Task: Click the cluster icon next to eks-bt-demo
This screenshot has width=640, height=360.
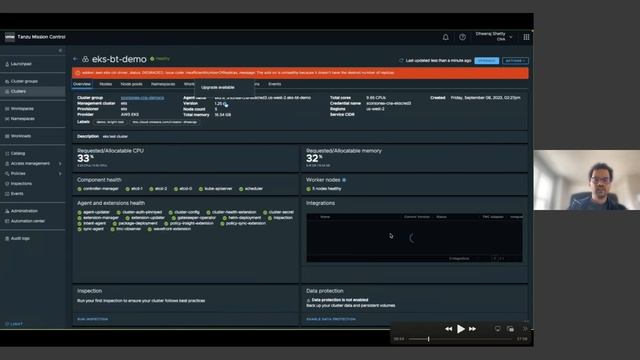Action: pyautogui.click(x=85, y=59)
